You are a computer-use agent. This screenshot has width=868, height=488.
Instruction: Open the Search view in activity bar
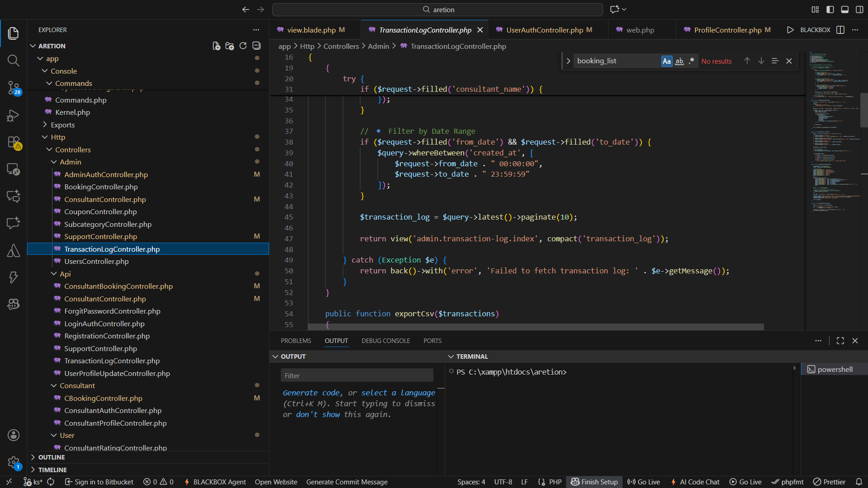click(13, 60)
